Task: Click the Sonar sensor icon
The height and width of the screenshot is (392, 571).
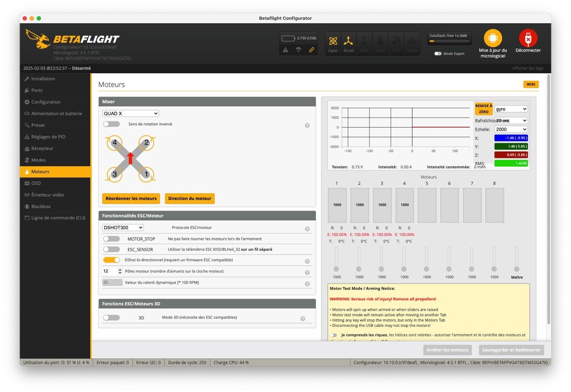Action: point(412,44)
